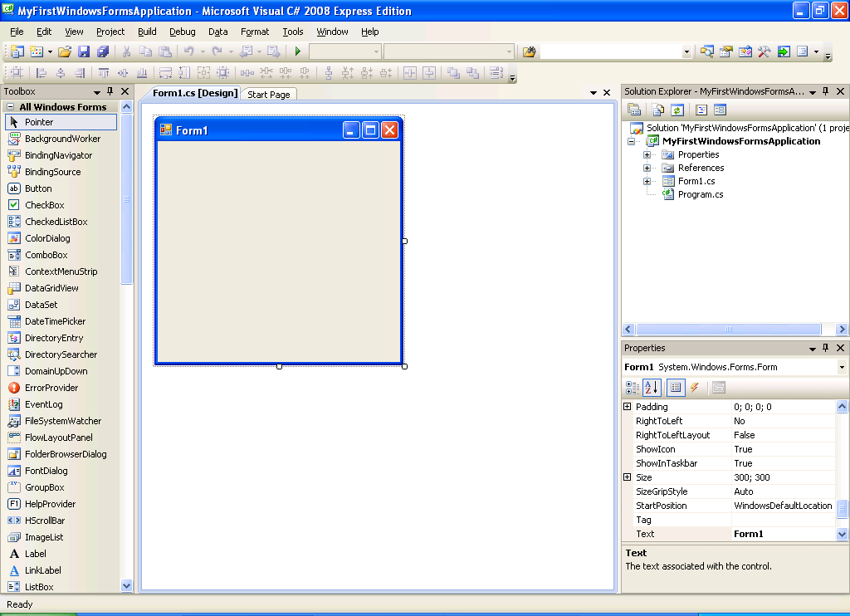
Task: Select the Label control in Toolbox
Action: coord(61,554)
